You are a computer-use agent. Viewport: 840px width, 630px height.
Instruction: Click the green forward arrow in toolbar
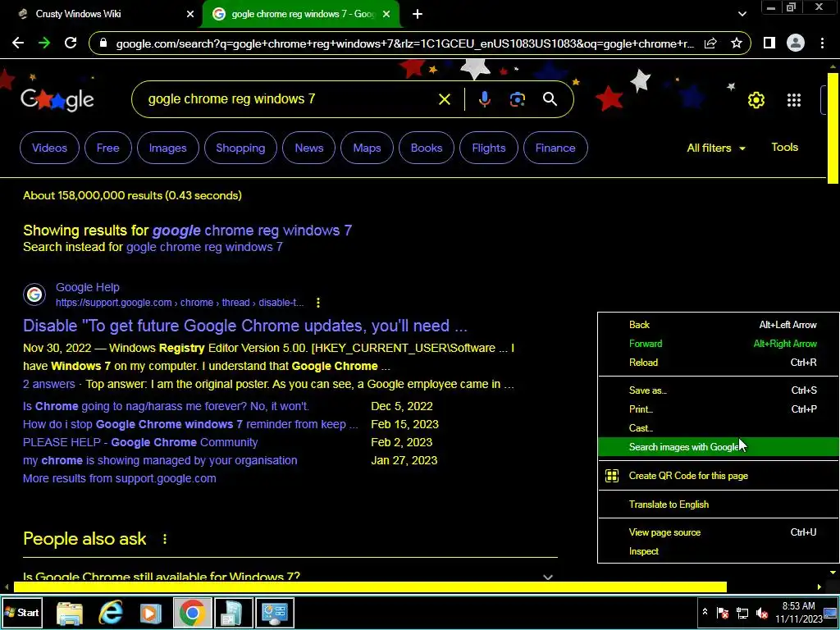44,43
